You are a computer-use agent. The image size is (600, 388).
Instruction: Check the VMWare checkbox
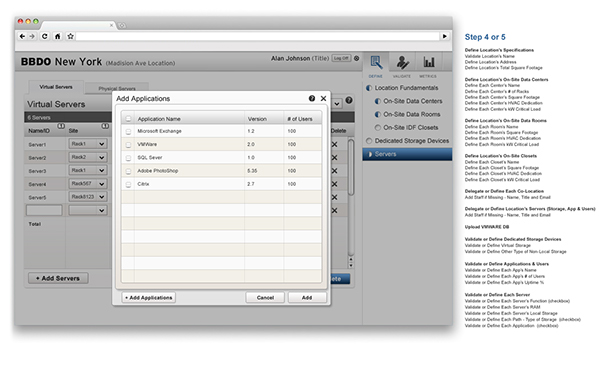[128, 145]
